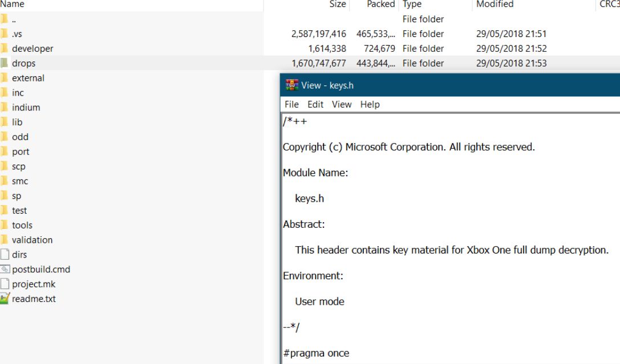Click the sp folder icon
Image resolution: width=620 pixels, height=364 pixels.
[4, 195]
